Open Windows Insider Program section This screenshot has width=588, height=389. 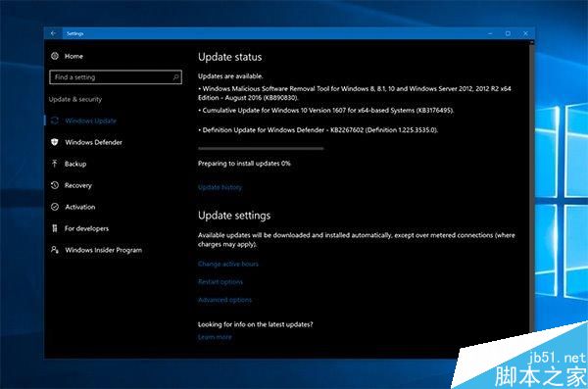point(104,250)
